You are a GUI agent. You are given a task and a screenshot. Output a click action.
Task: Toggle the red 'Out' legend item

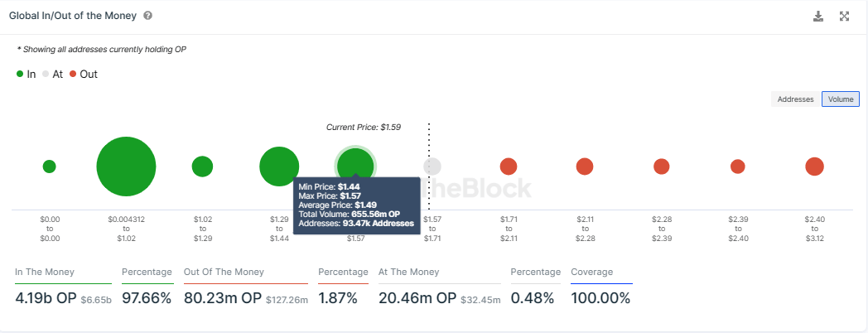pos(83,74)
